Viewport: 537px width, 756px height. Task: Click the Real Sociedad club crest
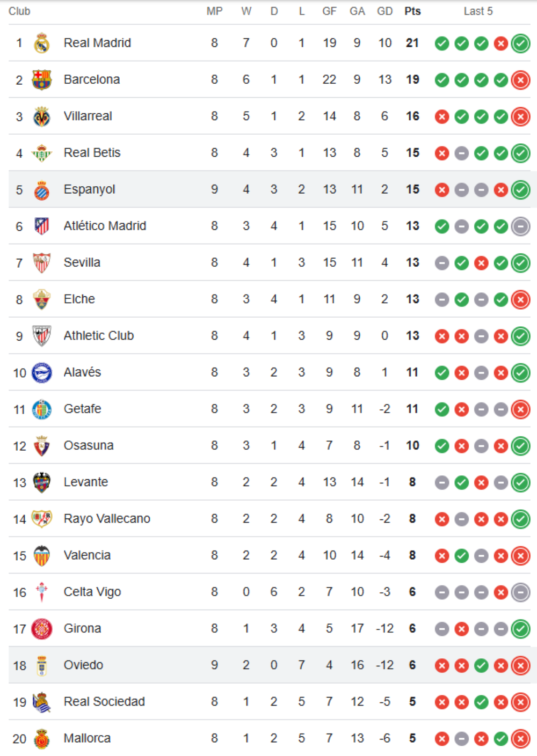[x=42, y=702]
